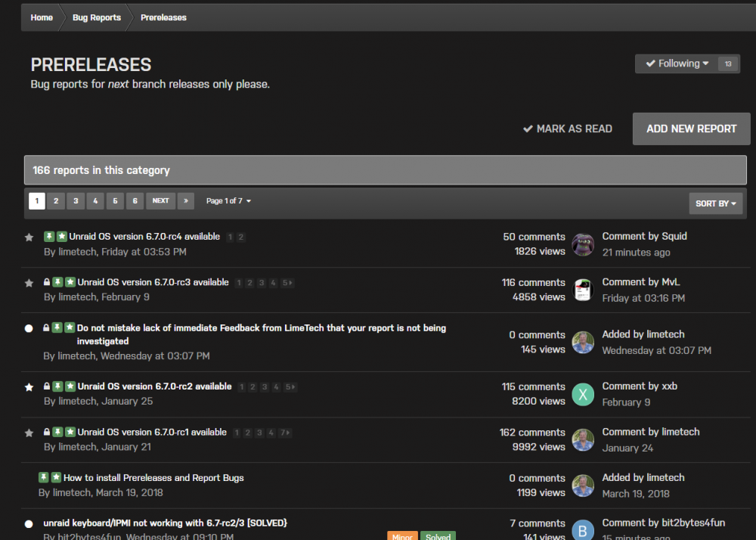Click pinned icon on How to install report
Image resolution: width=756 pixels, height=540 pixels.
43,477
